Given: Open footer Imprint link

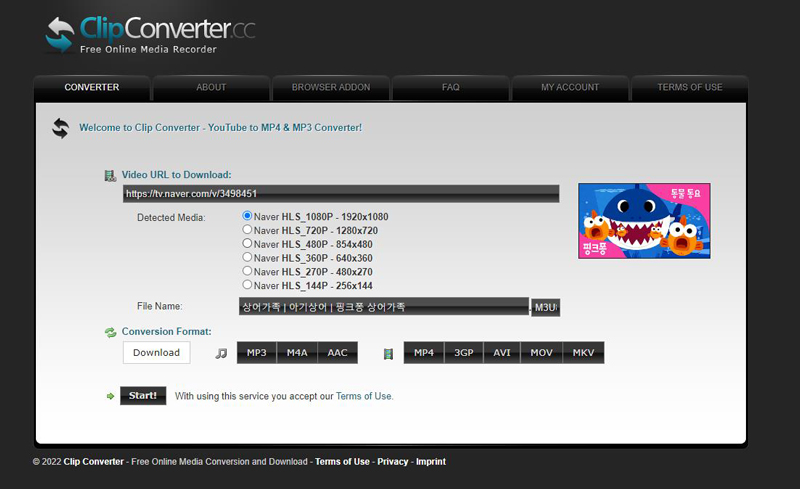Looking at the screenshot, I should [431, 461].
